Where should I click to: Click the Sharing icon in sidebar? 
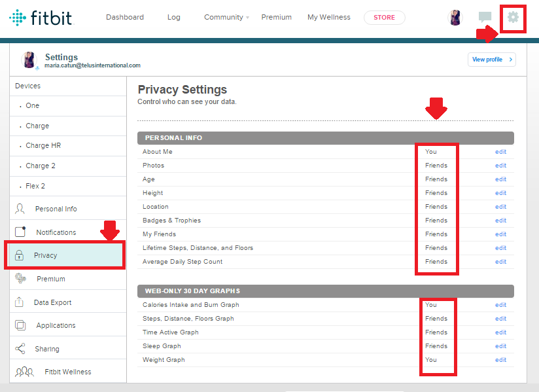[x=20, y=348]
